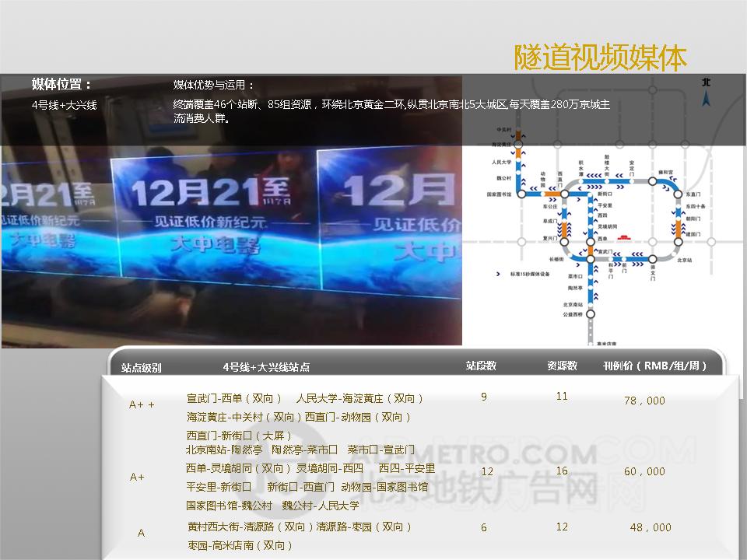Click the 北京站 station label on the map
The height and width of the screenshot is (560, 747).
[685, 261]
